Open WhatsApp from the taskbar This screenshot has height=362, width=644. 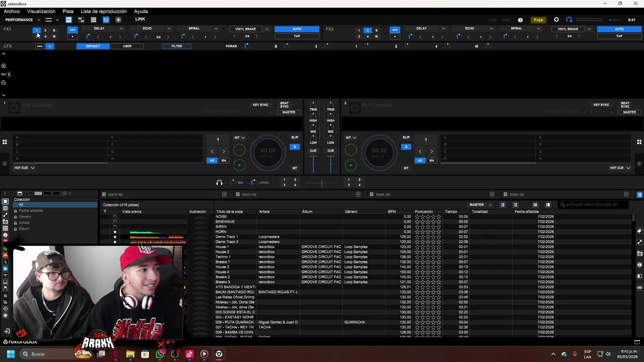pyautogui.click(x=160, y=354)
